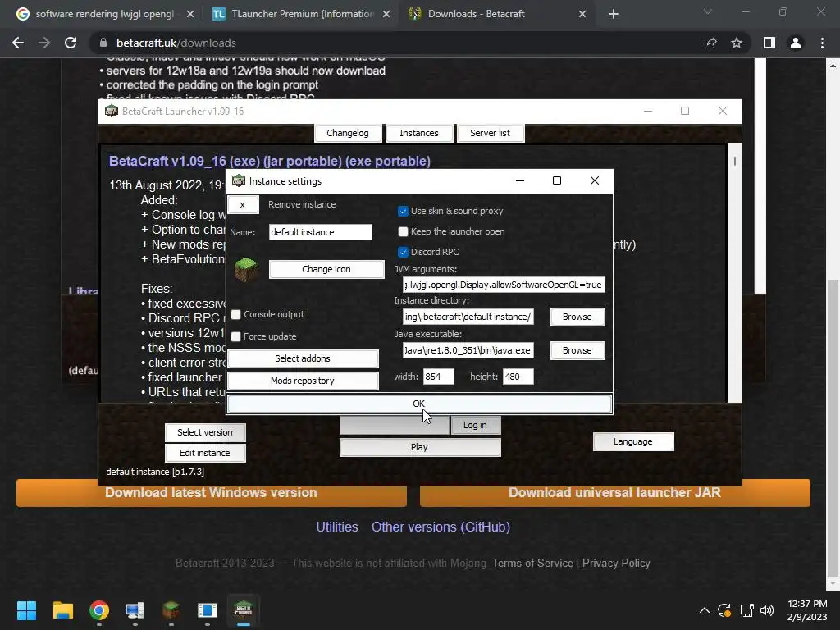840x630 pixels.
Task: Open the volume speaker tray icon
Action: (767, 610)
